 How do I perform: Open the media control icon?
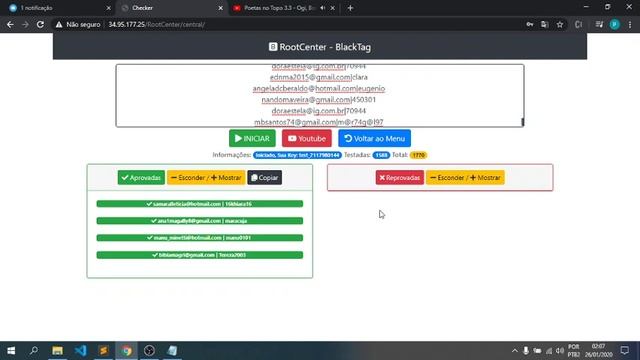pos(599,24)
